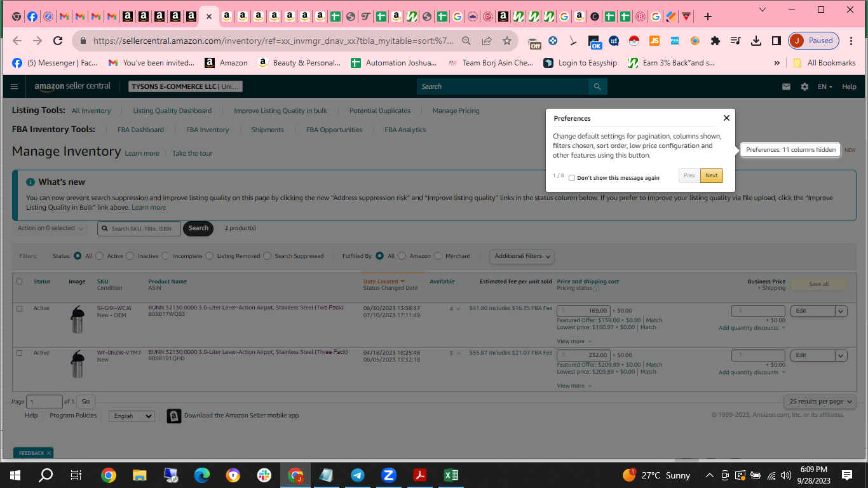The image size is (868, 488).
Task: Open the Edit dropdown arrow for the Two Pack row
Action: click(x=841, y=311)
